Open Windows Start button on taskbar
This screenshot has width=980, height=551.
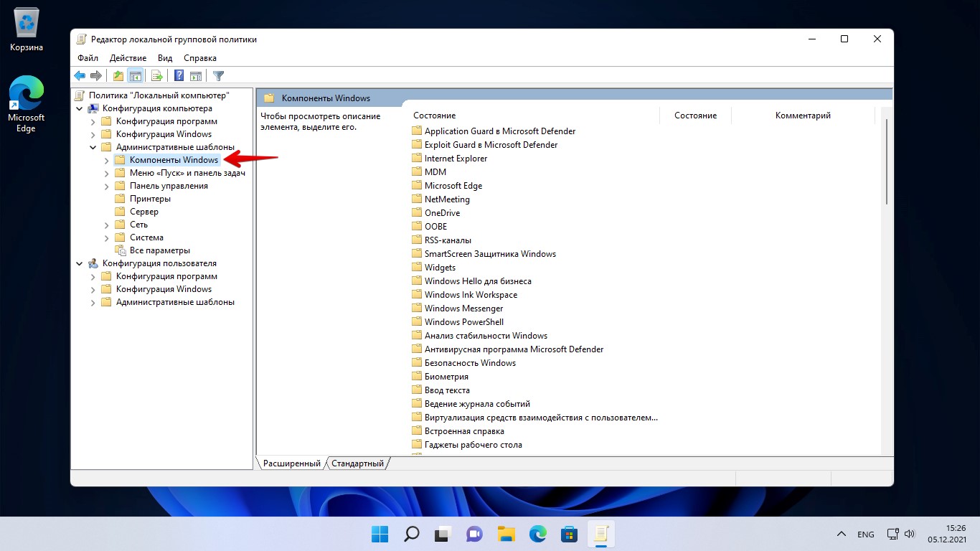(x=380, y=534)
